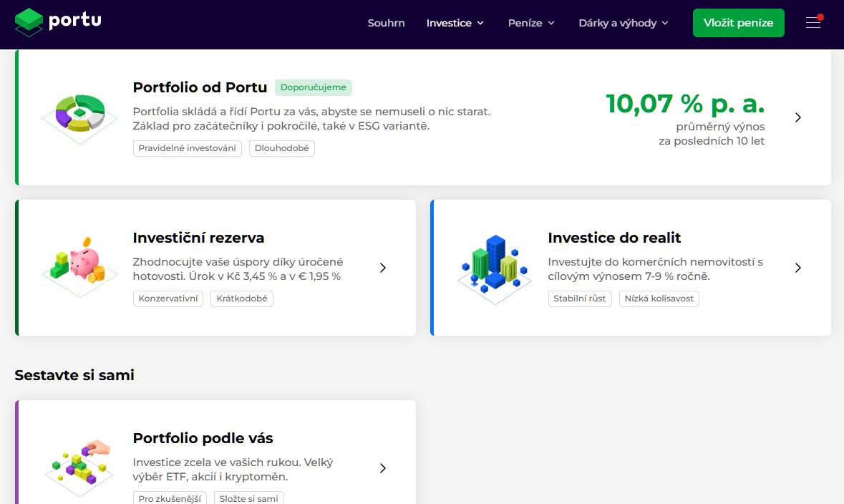Open the Investice do realit heading
Image resolution: width=844 pixels, height=504 pixels.
point(614,238)
